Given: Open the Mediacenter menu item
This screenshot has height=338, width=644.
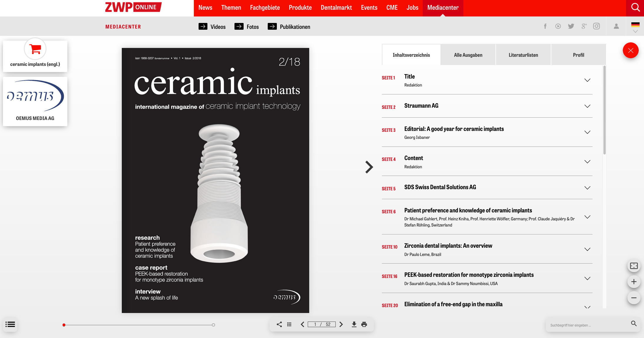Looking at the screenshot, I should tap(443, 8).
